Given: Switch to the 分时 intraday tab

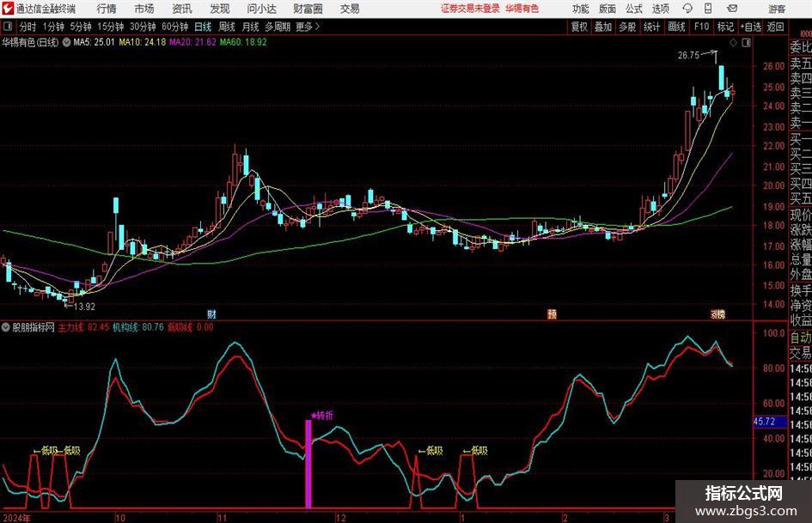Looking at the screenshot, I should point(28,27).
